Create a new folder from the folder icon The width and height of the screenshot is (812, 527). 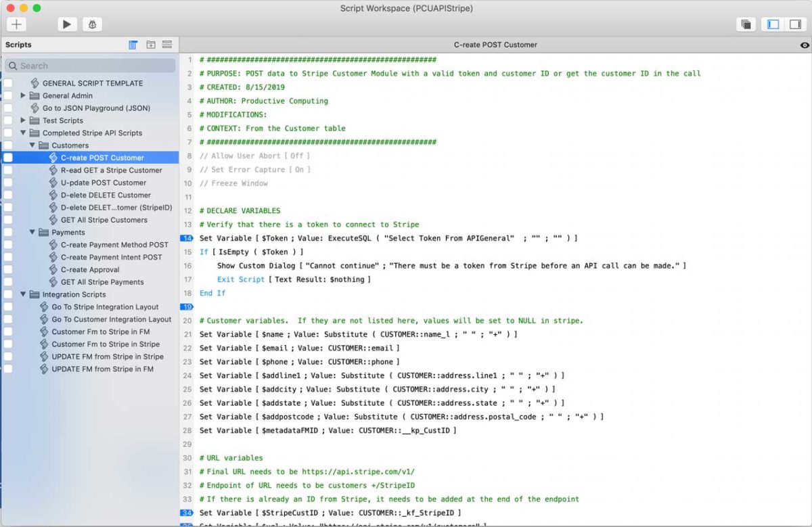[150, 45]
